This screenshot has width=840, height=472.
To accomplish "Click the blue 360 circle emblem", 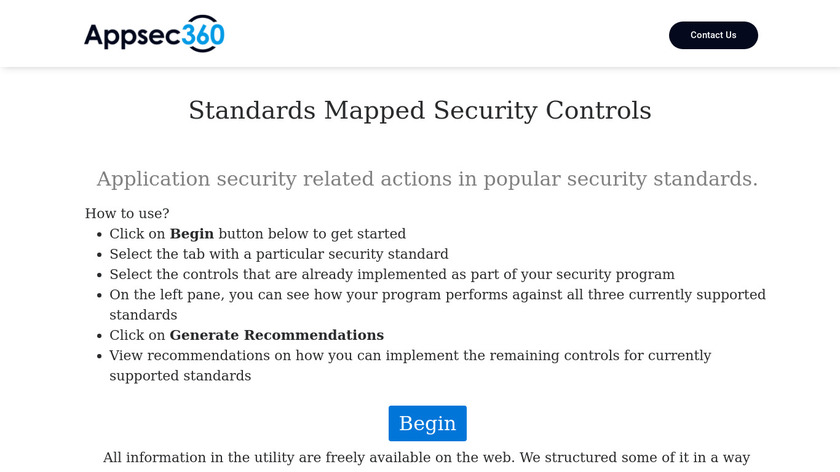I will [x=203, y=35].
